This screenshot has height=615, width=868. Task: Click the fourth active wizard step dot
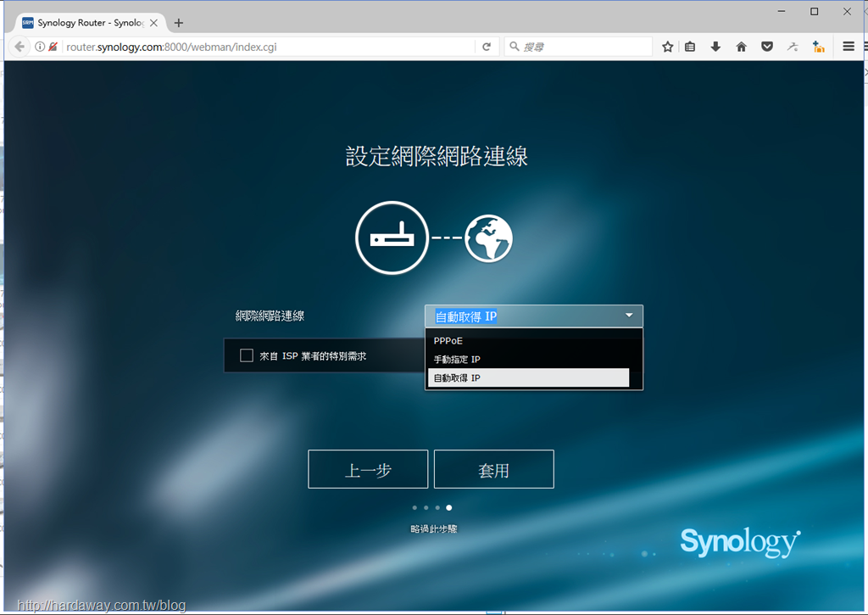[449, 507]
